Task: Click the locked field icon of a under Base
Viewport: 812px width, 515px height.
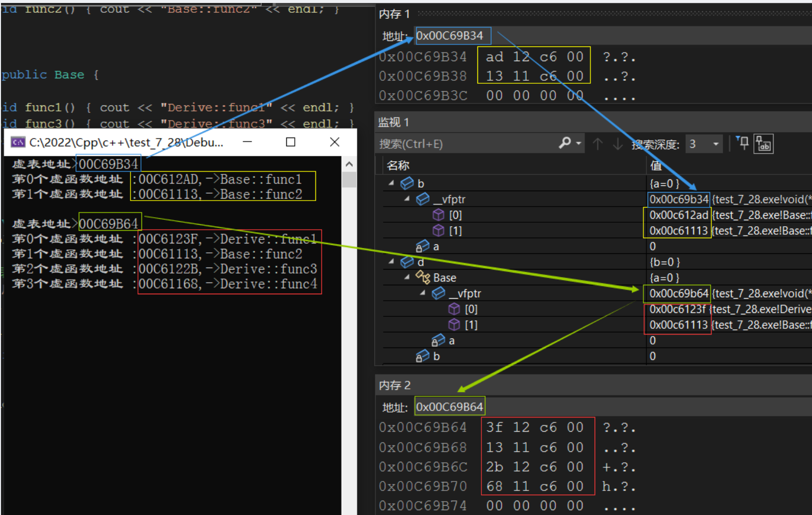Action: click(438, 341)
